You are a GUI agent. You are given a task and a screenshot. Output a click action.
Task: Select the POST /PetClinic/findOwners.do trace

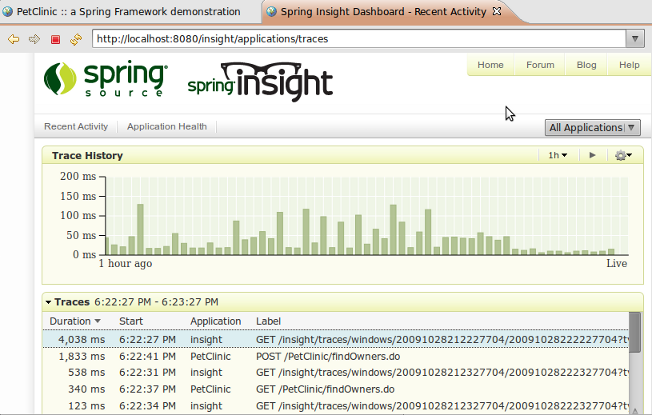(x=336, y=356)
